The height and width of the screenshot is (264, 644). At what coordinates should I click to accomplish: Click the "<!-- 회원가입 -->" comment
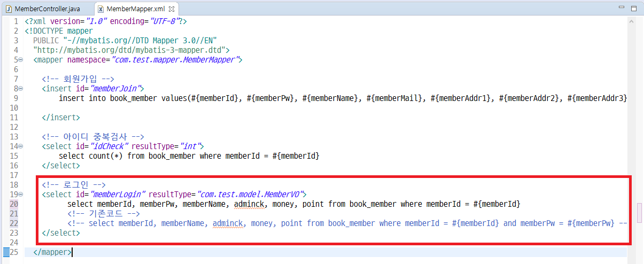click(x=78, y=79)
